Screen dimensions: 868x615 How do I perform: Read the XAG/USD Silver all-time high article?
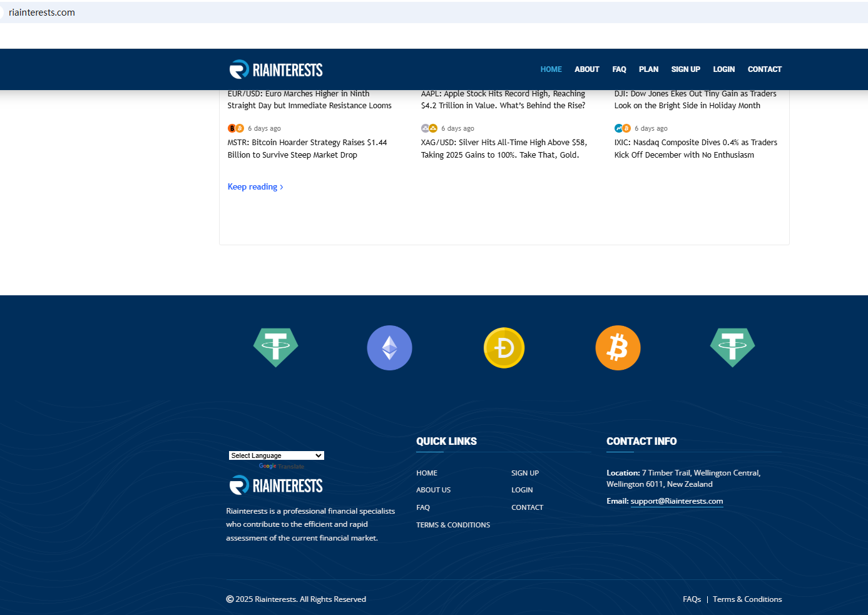(x=504, y=149)
